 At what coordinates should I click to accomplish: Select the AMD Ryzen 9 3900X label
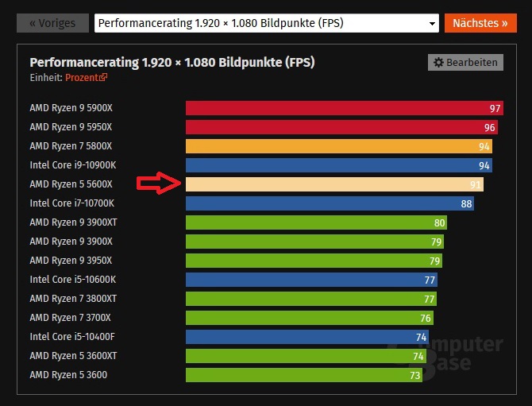71,242
